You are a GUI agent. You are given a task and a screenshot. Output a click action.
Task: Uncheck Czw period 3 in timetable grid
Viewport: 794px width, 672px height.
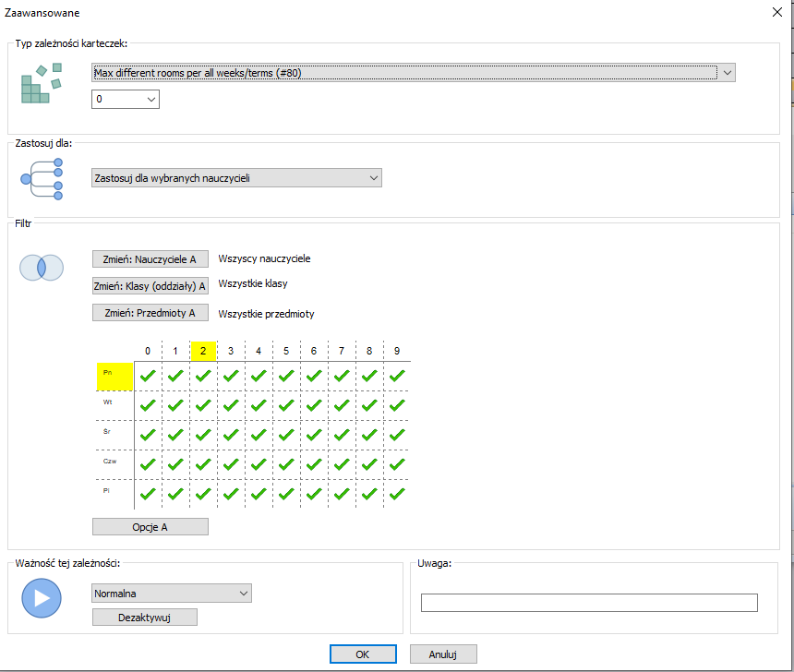(231, 463)
